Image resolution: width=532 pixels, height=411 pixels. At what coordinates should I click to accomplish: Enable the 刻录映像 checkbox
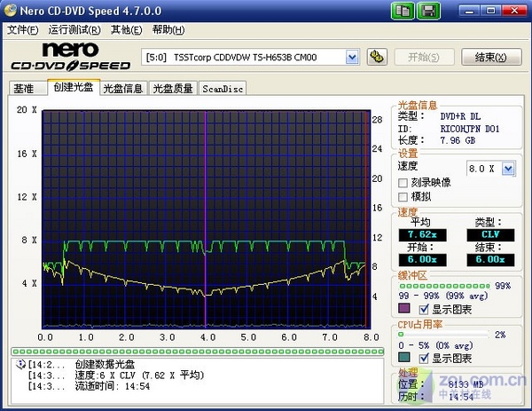click(403, 183)
